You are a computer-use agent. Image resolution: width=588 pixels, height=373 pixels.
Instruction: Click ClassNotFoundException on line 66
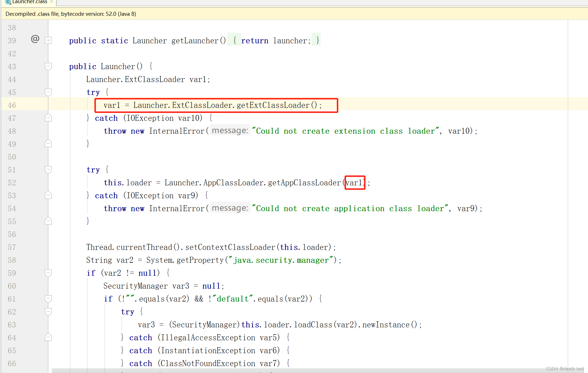click(x=208, y=364)
